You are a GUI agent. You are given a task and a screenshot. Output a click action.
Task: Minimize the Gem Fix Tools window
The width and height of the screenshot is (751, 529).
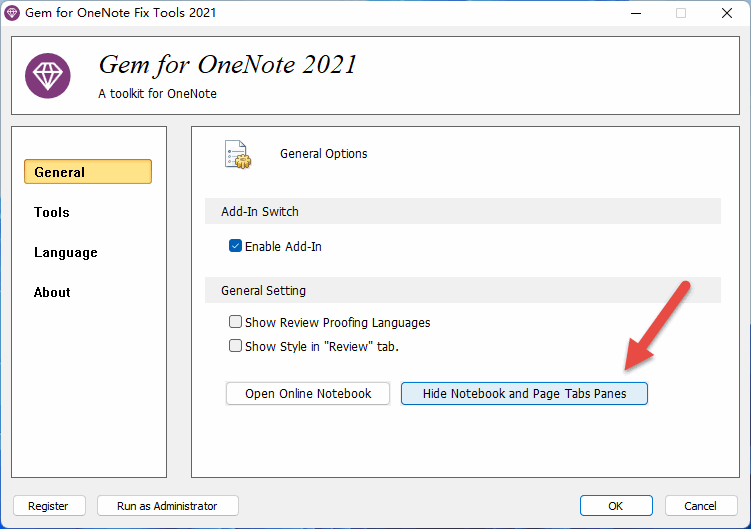tap(636, 13)
